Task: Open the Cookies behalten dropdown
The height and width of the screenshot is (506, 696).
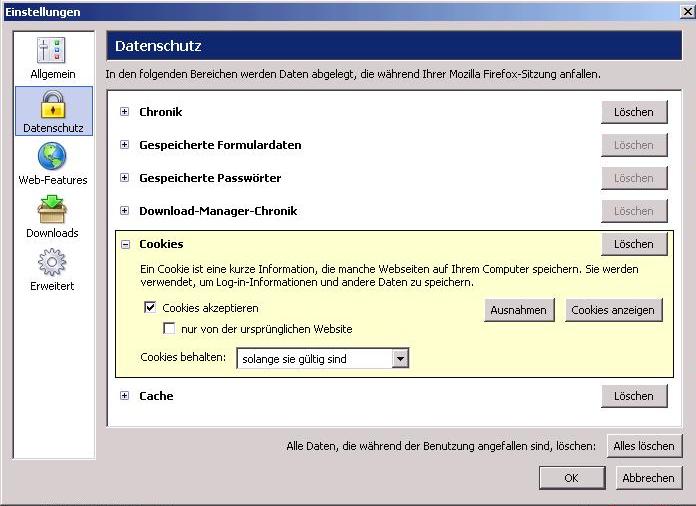Action: pos(400,358)
